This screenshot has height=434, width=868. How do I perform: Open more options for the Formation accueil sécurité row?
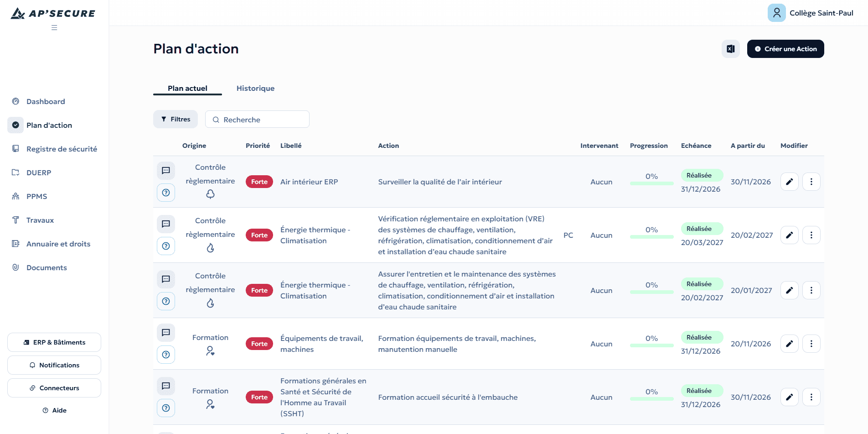pos(811,397)
